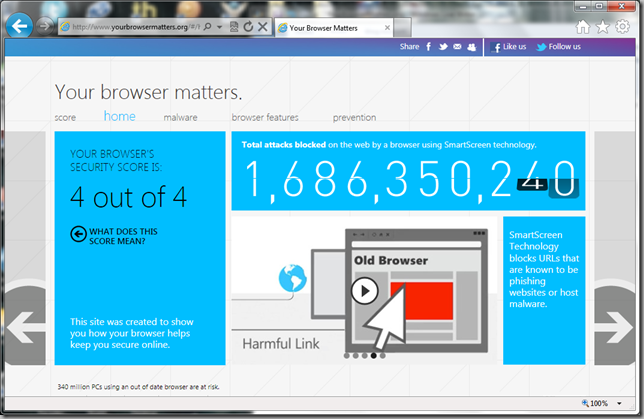This screenshot has height=419, width=644.
Task: Click What does this score mean
Action: (123, 236)
